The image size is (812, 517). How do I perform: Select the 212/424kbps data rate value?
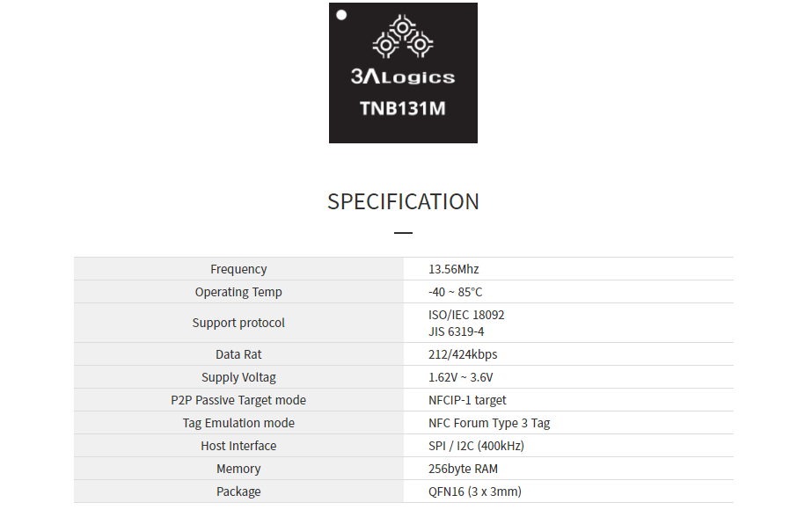463,354
